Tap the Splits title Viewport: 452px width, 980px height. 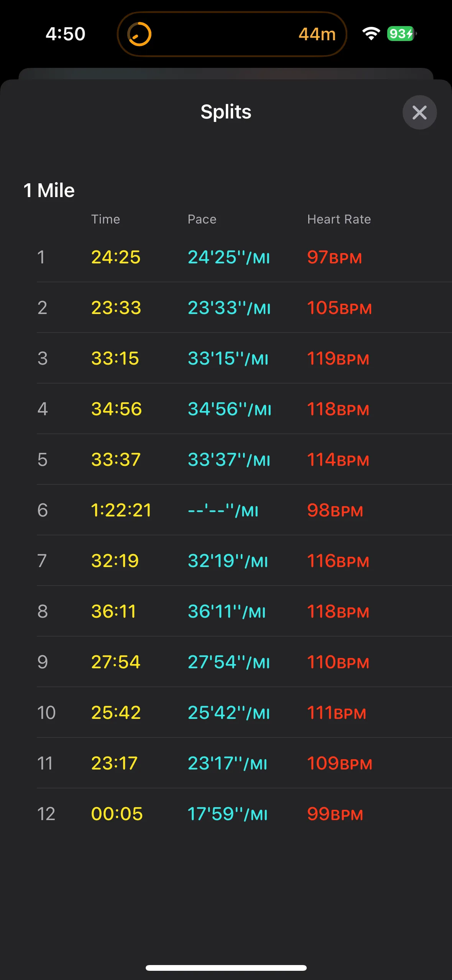226,112
